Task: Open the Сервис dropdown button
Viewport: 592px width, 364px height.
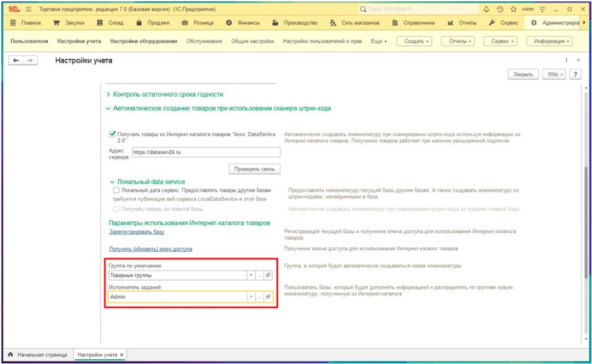Action: 501,41
